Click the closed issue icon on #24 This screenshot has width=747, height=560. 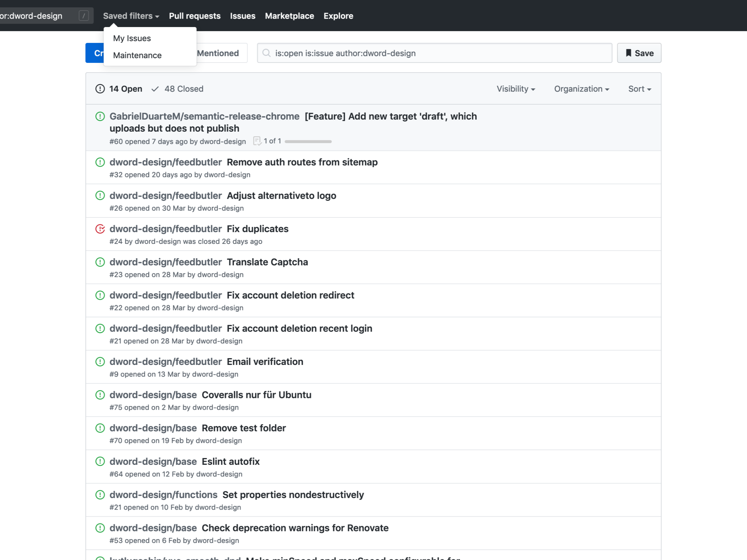click(99, 229)
